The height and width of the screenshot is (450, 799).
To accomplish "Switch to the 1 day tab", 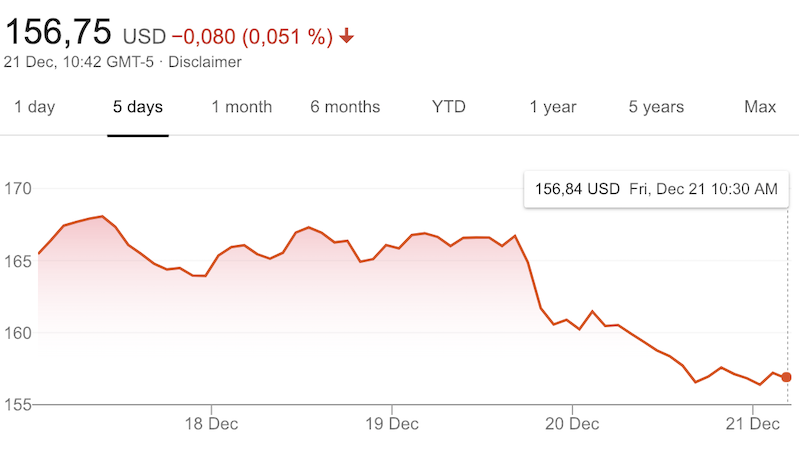I will [x=35, y=107].
